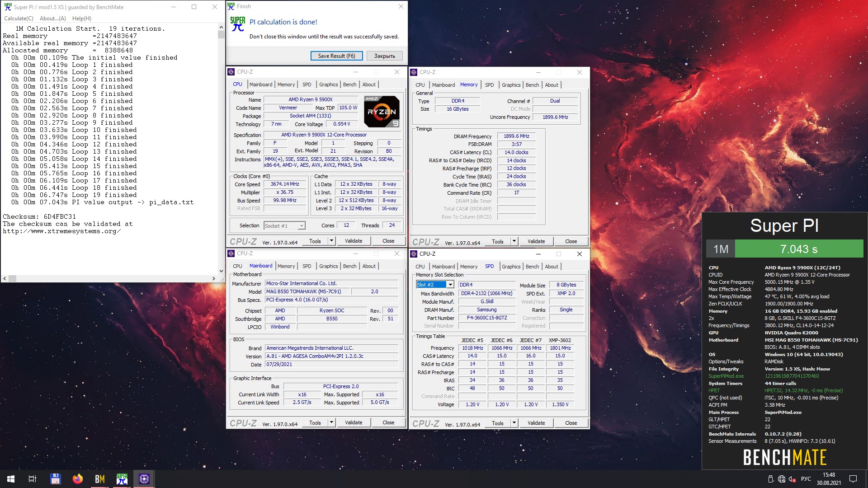The width and height of the screenshot is (868, 488).
Task: Click the USB device tray icon
Action: click(771, 479)
